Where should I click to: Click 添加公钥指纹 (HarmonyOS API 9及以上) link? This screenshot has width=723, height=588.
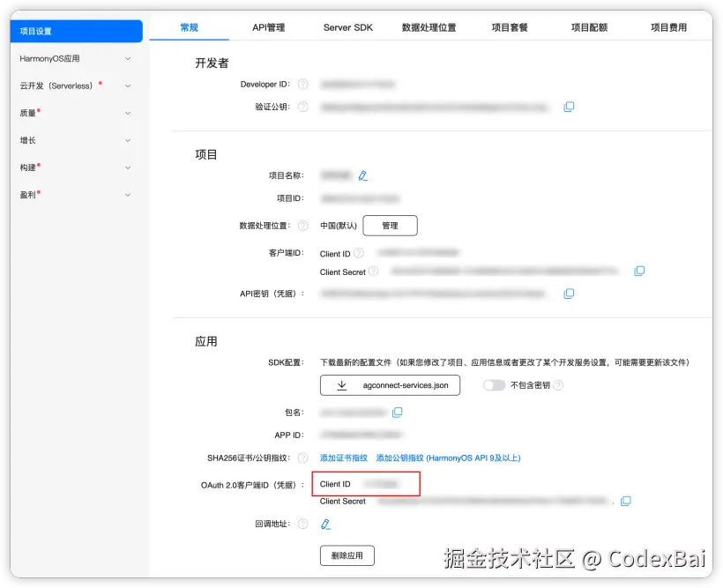(448, 458)
